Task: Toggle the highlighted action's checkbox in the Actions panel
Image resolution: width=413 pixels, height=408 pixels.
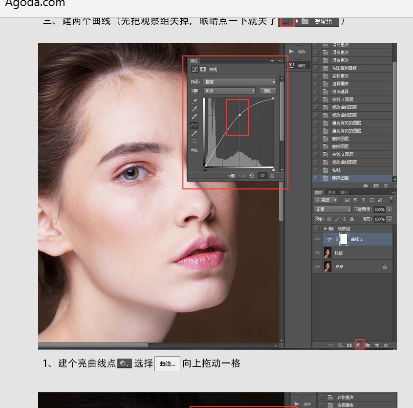Action: (x=316, y=178)
